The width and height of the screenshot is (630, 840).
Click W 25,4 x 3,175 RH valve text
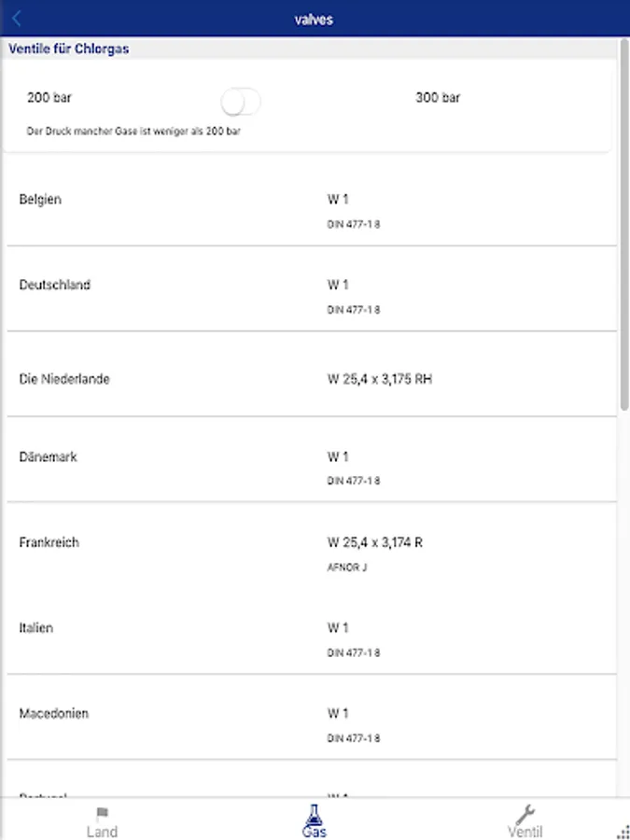380,379
